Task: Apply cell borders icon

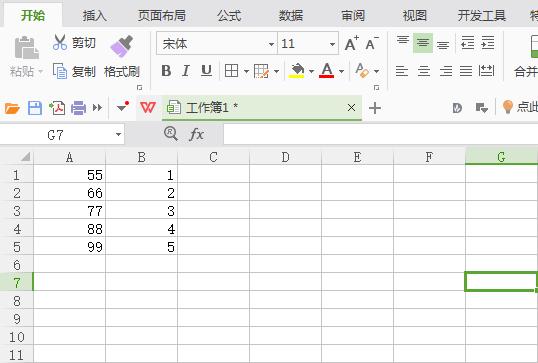Action: pyautogui.click(x=231, y=71)
